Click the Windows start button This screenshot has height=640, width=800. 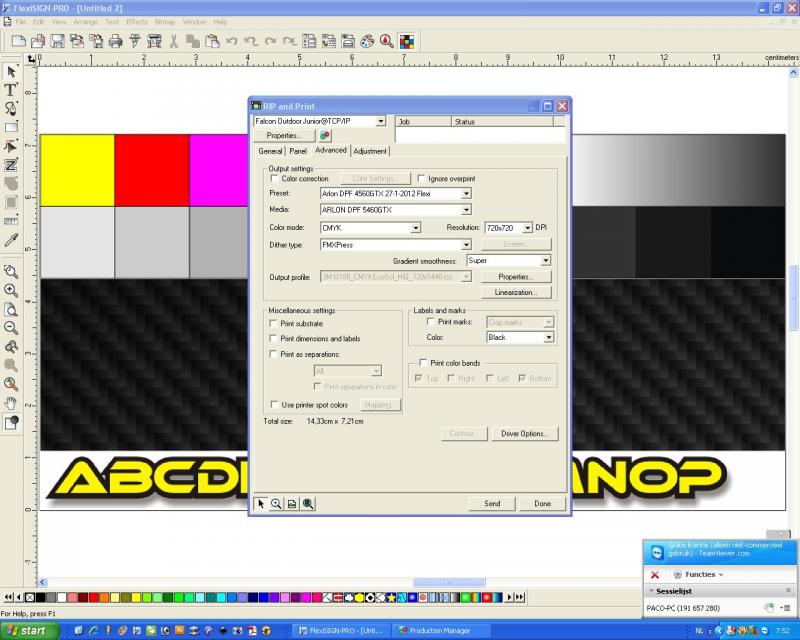click(x=30, y=631)
